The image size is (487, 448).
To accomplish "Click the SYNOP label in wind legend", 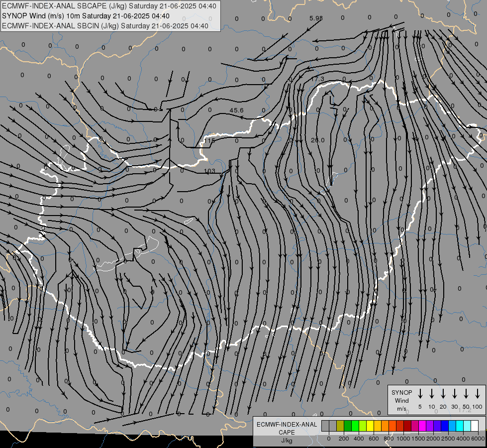I will pyautogui.click(x=401, y=393).
